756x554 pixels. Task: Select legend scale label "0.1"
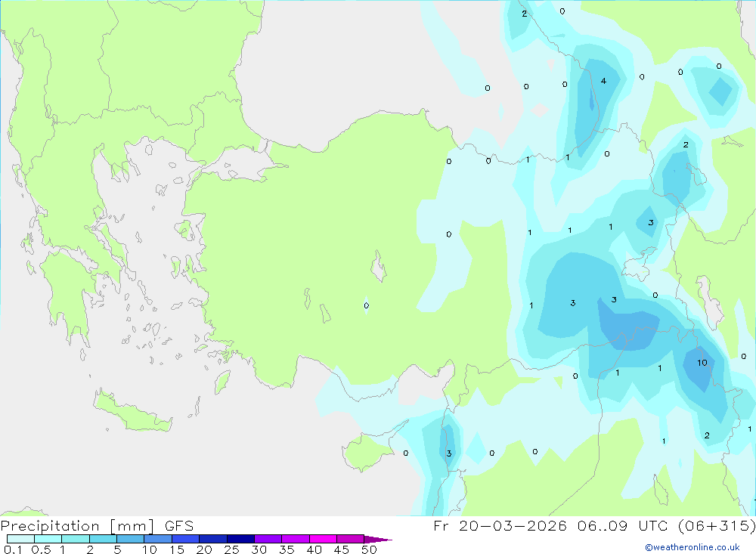click(13, 549)
